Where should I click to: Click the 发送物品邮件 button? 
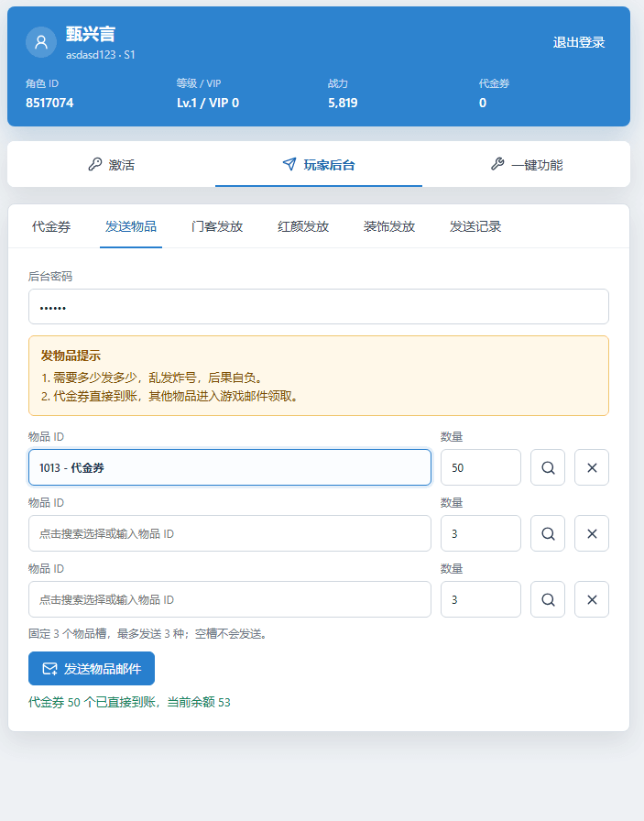click(x=92, y=669)
